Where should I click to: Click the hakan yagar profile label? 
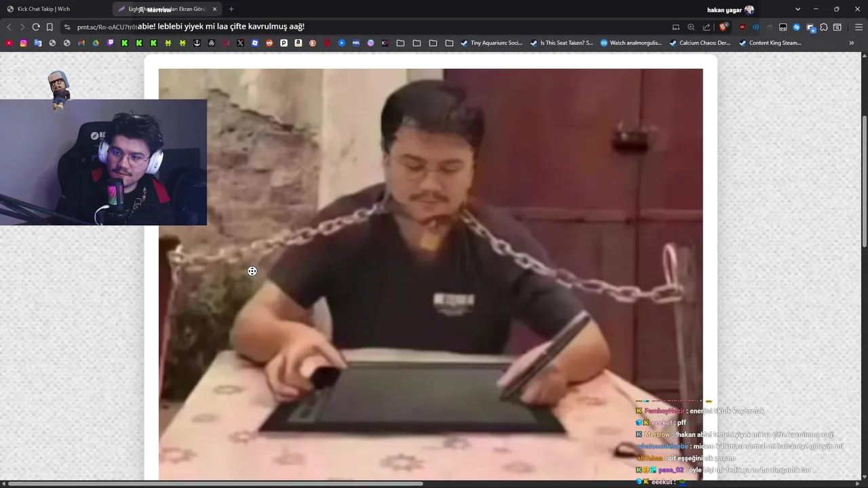click(730, 9)
